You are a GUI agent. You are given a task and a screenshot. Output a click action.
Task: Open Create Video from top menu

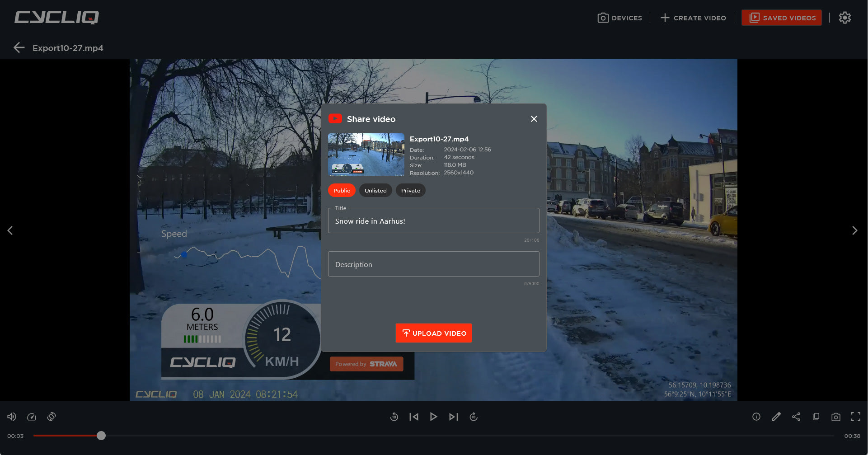(694, 18)
